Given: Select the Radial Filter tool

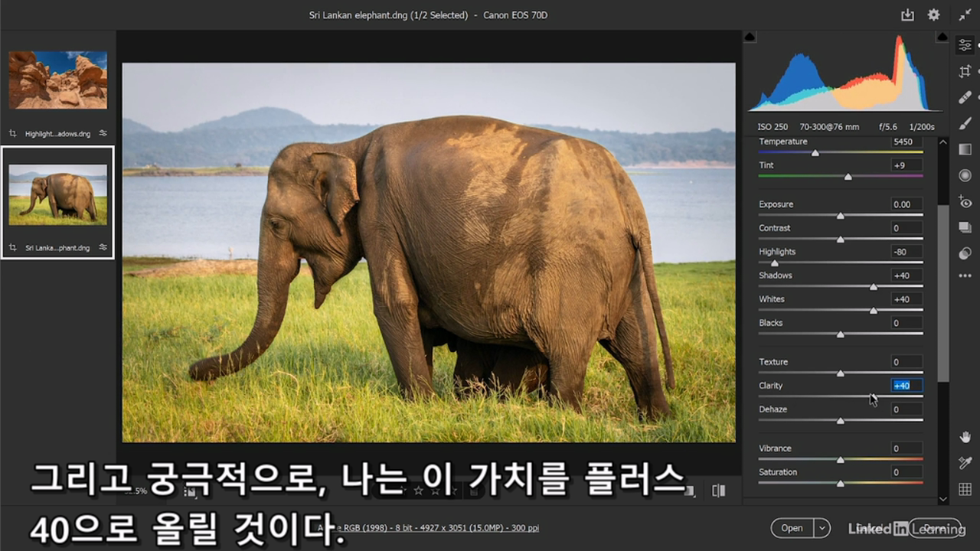Looking at the screenshot, I should [965, 175].
